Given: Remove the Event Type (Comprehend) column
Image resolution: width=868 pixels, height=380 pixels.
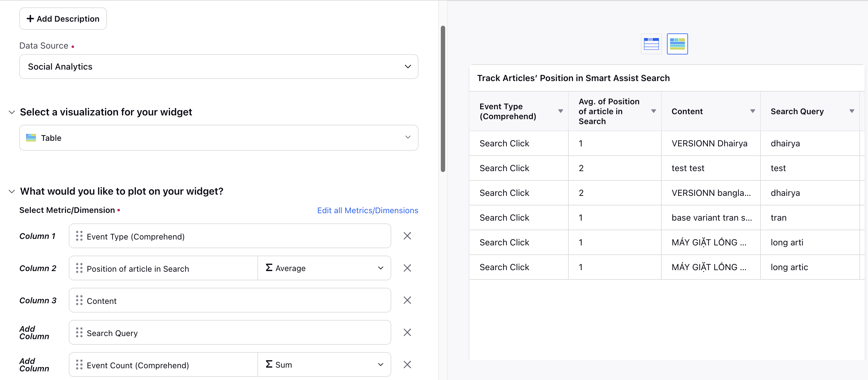Looking at the screenshot, I should pyautogui.click(x=407, y=236).
